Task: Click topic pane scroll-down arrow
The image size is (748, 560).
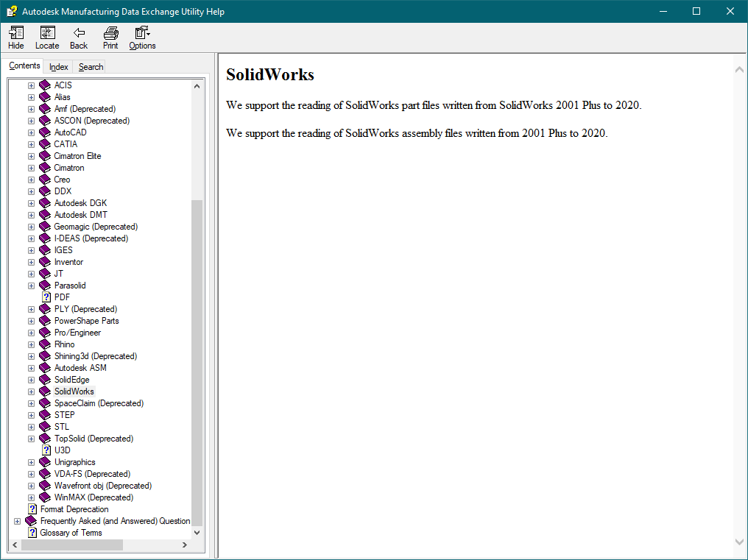Action: 739,542
